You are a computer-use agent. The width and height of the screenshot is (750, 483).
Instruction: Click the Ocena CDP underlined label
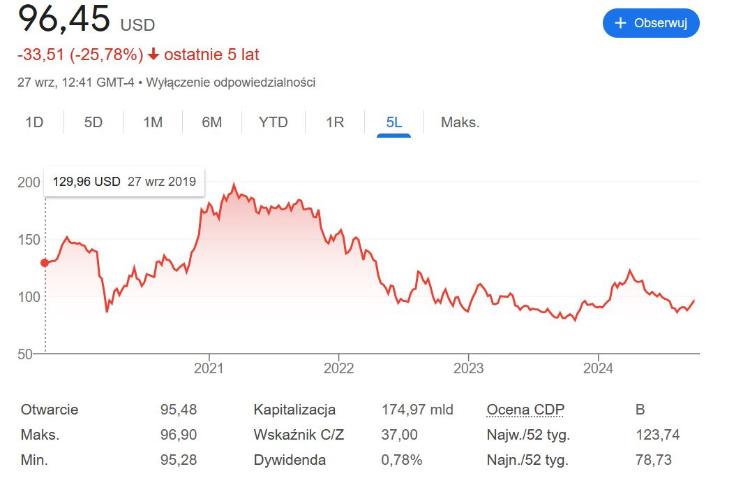click(521, 410)
